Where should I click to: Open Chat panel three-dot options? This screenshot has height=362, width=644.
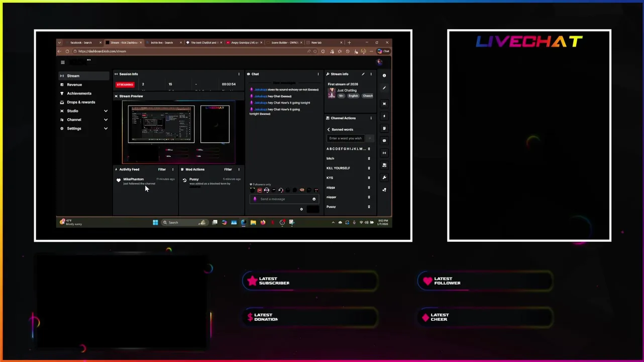coord(318,74)
